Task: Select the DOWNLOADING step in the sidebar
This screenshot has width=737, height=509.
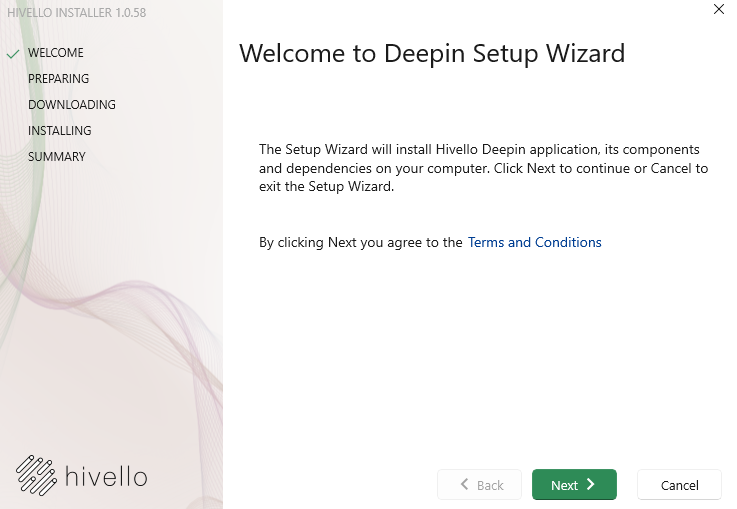Action: 71,104
